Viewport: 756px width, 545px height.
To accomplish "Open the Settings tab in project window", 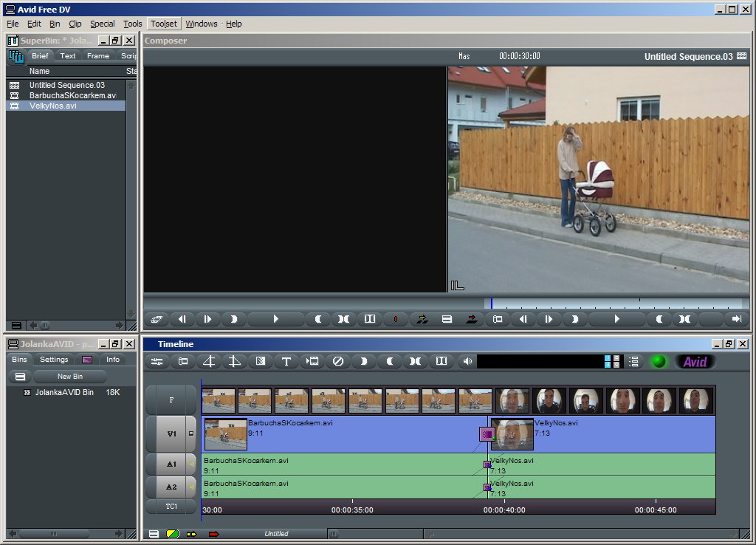I will 54,360.
